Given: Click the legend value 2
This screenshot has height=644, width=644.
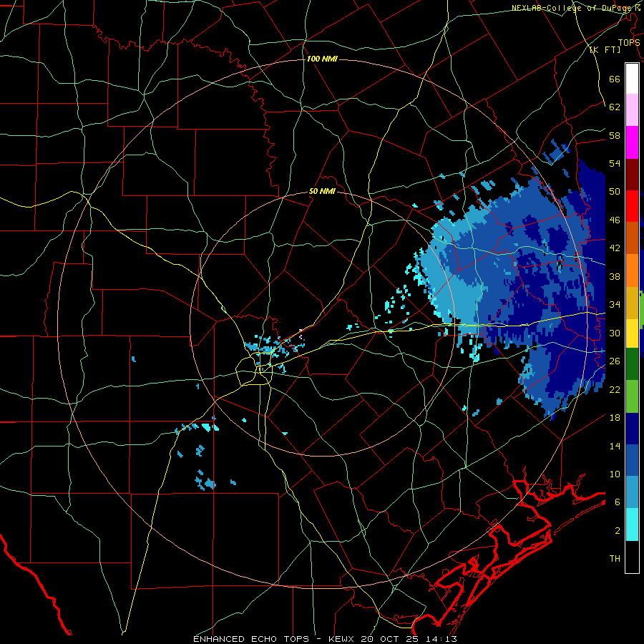Looking at the screenshot, I should coord(617,531).
